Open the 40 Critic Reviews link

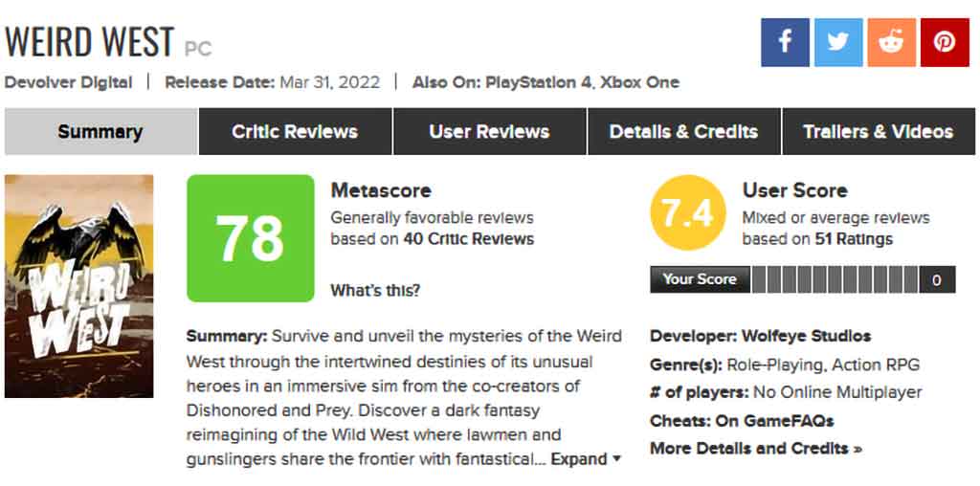pyautogui.click(x=469, y=239)
